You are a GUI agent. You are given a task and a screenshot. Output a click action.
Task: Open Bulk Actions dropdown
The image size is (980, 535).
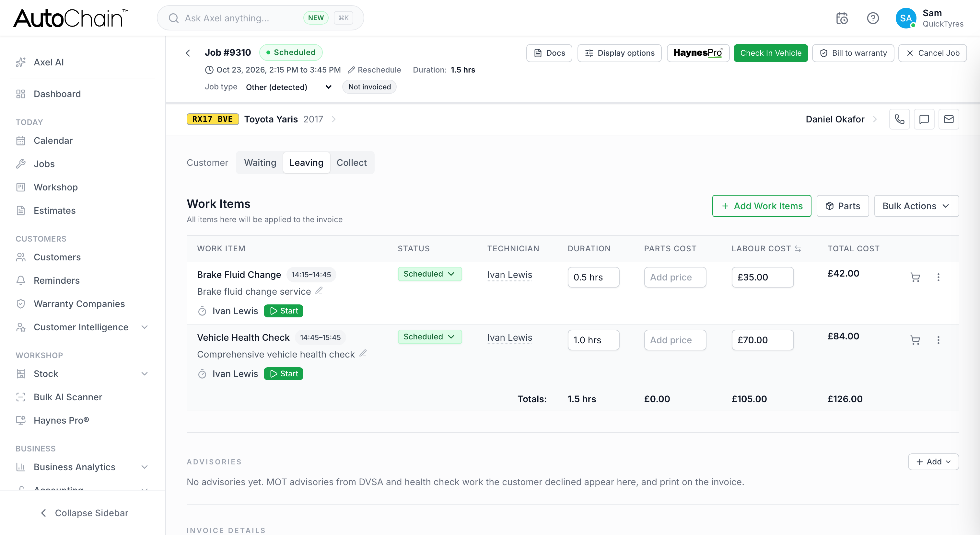(x=916, y=206)
